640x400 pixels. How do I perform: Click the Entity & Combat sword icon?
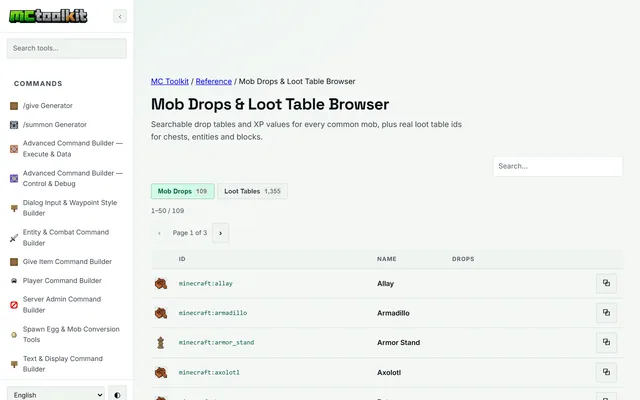14,238
